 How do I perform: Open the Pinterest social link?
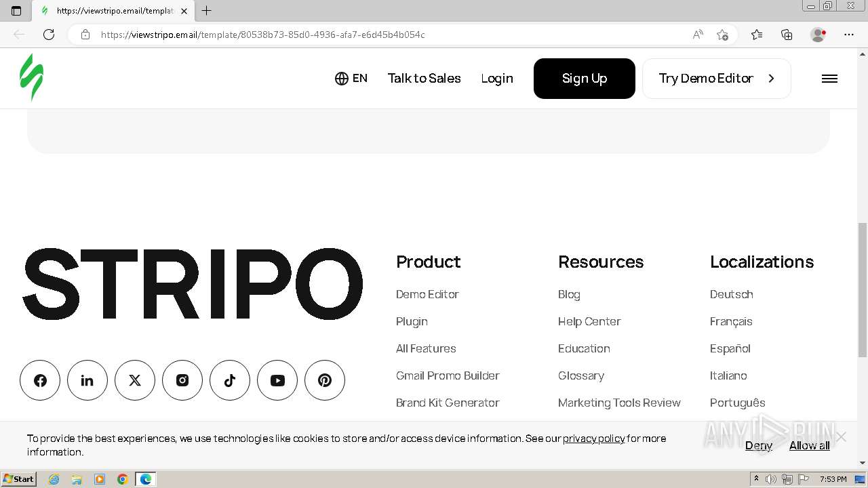coord(325,380)
